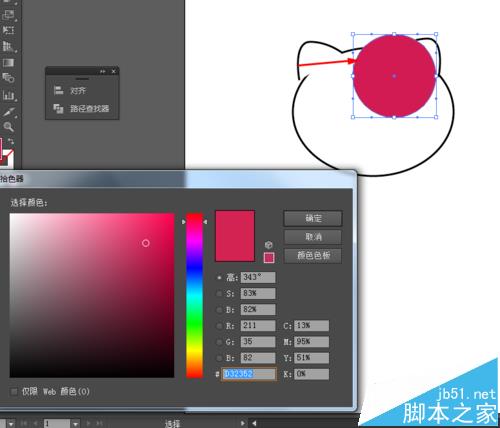
Task: Click the 拾色器 dialog title bar
Action: coord(177,179)
